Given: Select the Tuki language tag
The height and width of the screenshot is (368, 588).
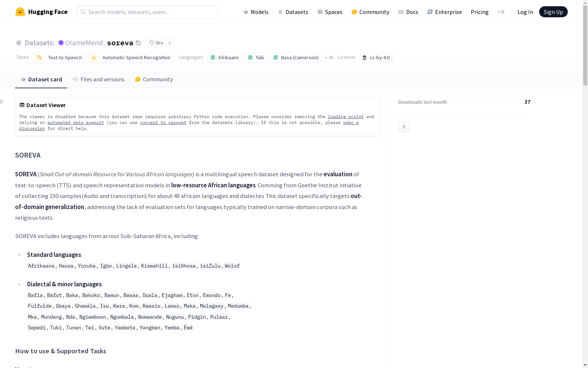Looking at the screenshot, I should [x=256, y=57].
